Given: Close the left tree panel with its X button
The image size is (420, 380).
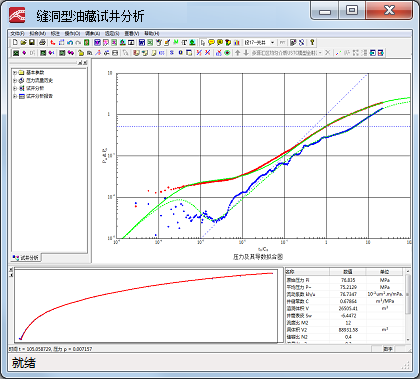Looking at the screenshot, I should click(85, 63).
